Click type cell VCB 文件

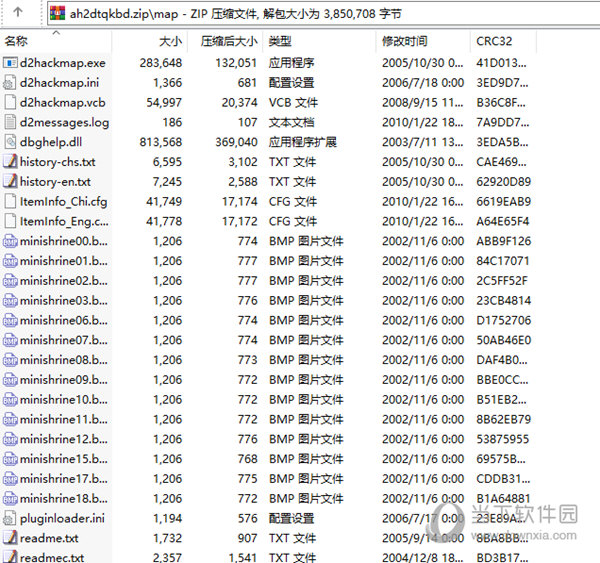[x=293, y=103]
